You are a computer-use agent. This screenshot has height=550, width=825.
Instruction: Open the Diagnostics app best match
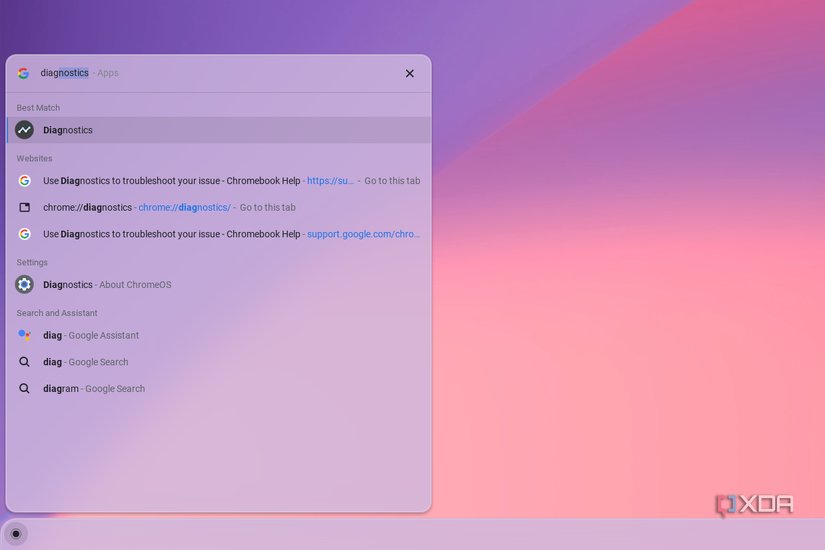219,130
